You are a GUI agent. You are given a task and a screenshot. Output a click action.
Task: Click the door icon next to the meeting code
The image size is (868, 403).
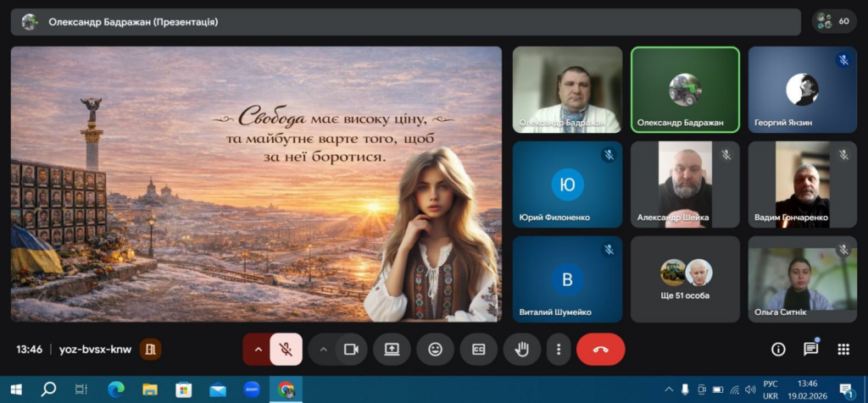tap(150, 349)
